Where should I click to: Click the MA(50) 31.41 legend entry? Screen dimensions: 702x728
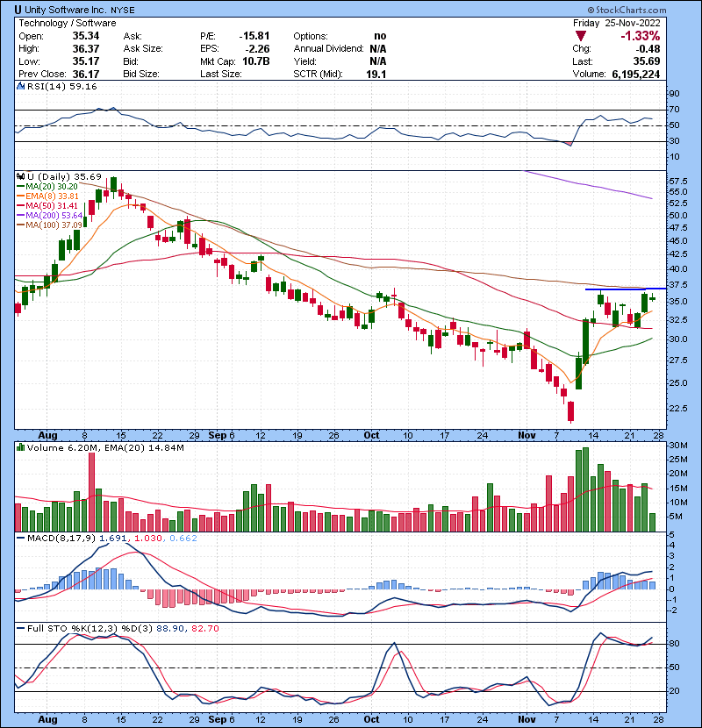[48, 205]
